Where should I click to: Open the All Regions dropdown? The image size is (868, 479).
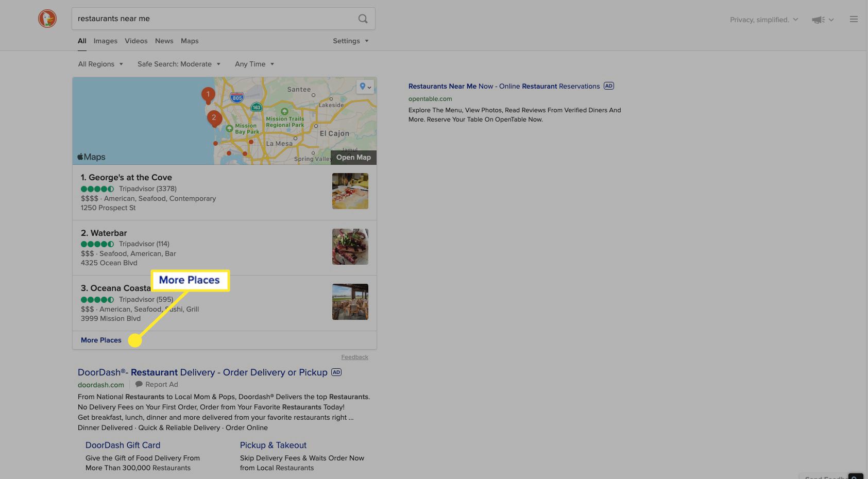(100, 64)
